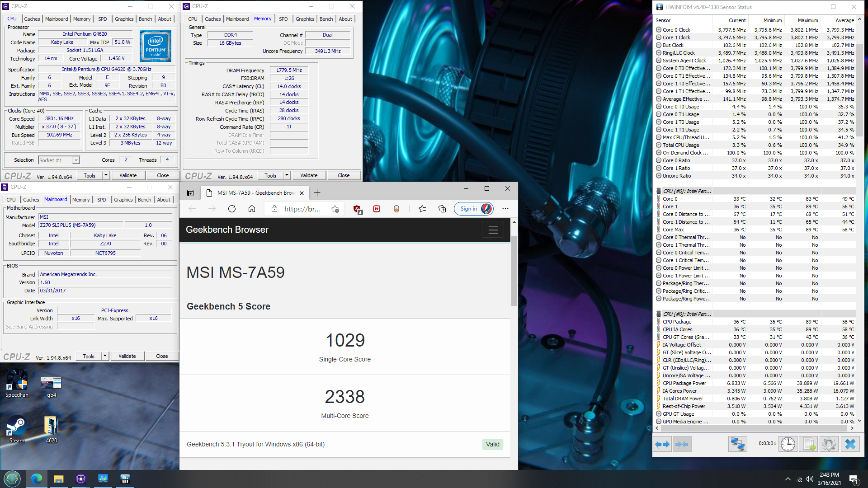This screenshot has width=868, height=488.
Task: Reload the Geekbench page in Edge
Action: 232,209
